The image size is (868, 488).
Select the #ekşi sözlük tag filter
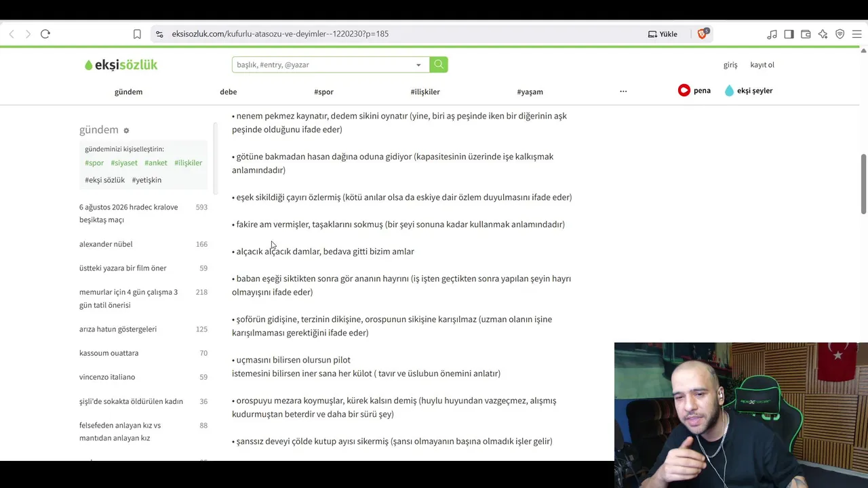tap(104, 180)
